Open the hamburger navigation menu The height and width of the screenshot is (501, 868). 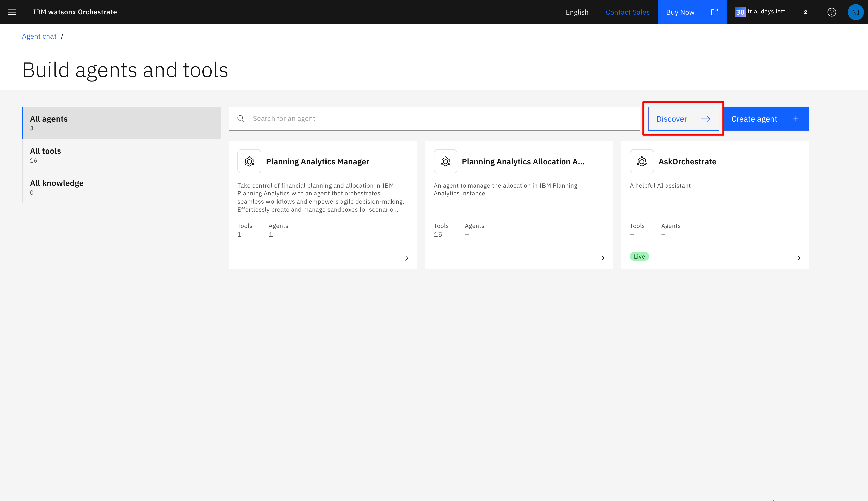click(12, 12)
